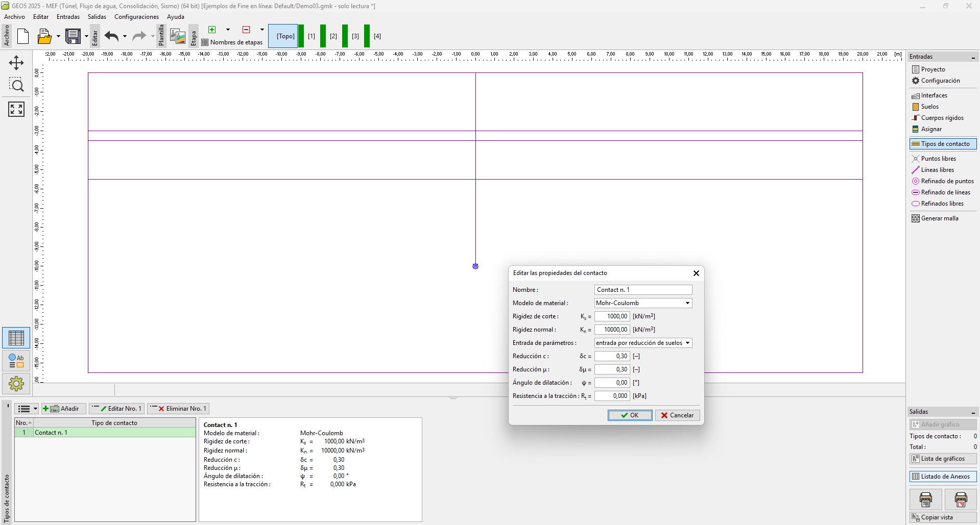Click the undo arrow icon
The image size is (980, 525).
[111, 36]
